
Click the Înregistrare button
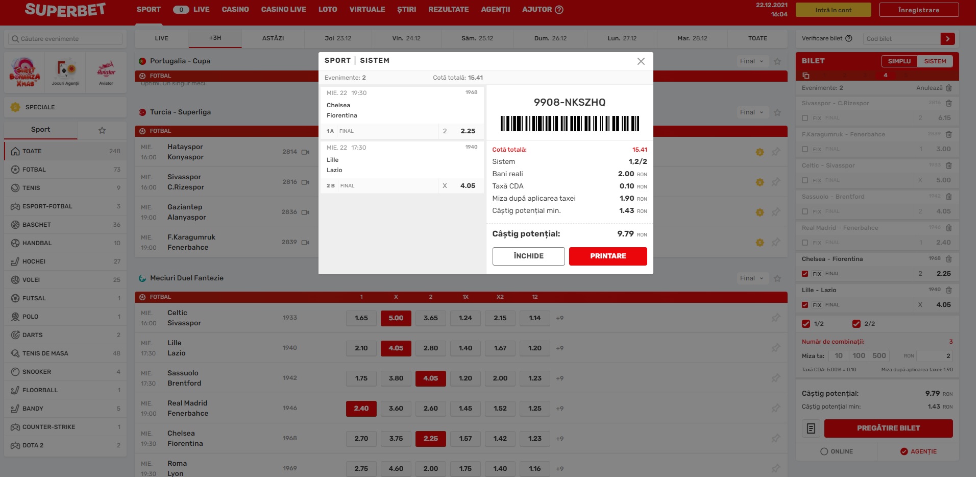click(x=919, y=10)
